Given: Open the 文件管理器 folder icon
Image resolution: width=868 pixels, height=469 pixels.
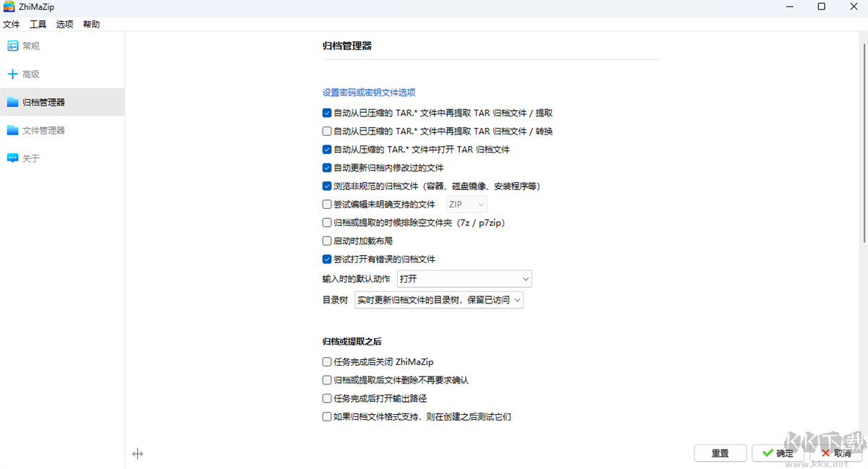Looking at the screenshot, I should [12, 130].
